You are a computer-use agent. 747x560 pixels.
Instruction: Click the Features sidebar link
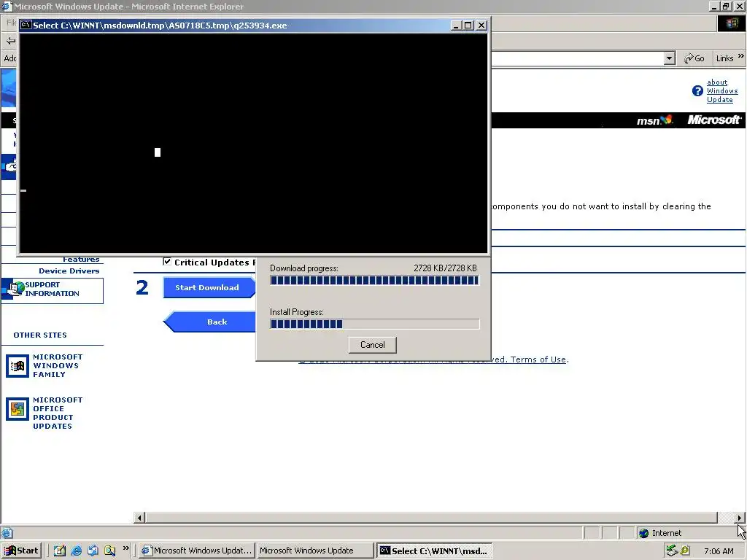[x=81, y=260]
